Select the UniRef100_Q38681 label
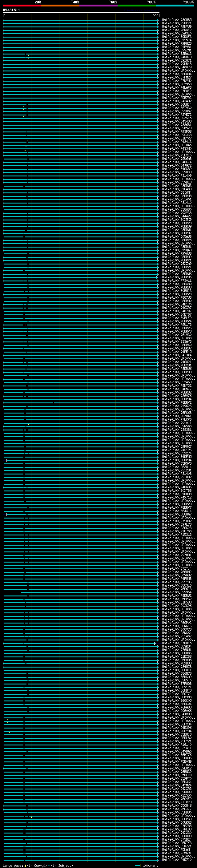The image size is (197, 868). point(177,125)
